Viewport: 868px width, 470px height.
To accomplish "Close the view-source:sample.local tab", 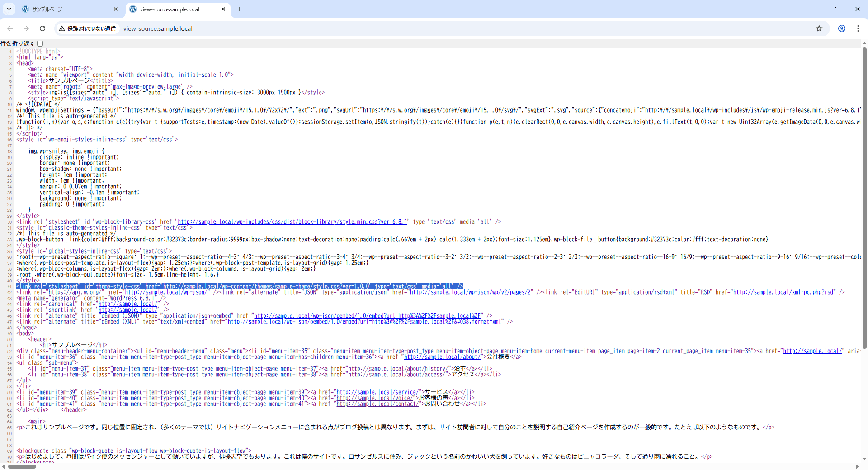I will pyautogui.click(x=223, y=9).
